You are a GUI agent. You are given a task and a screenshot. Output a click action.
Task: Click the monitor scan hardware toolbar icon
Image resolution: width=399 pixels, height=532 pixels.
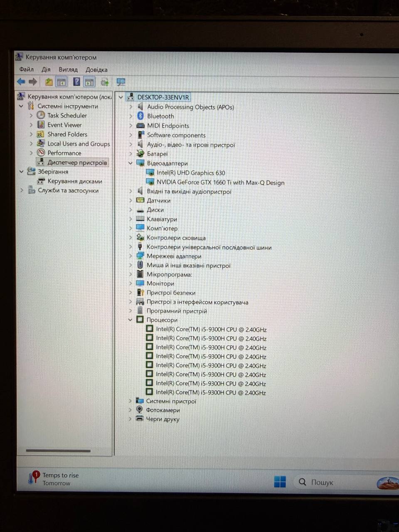(x=121, y=82)
